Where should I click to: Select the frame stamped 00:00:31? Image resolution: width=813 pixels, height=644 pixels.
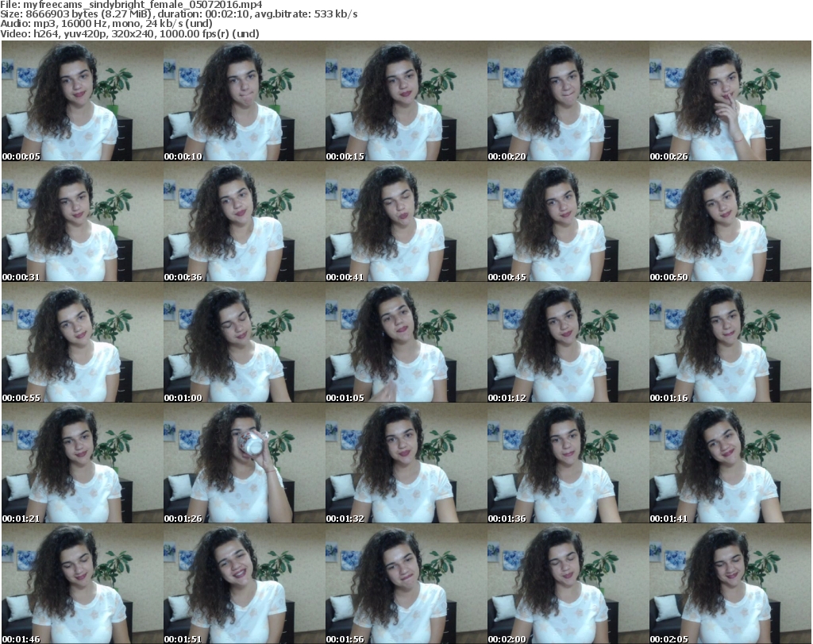click(83, 222)
